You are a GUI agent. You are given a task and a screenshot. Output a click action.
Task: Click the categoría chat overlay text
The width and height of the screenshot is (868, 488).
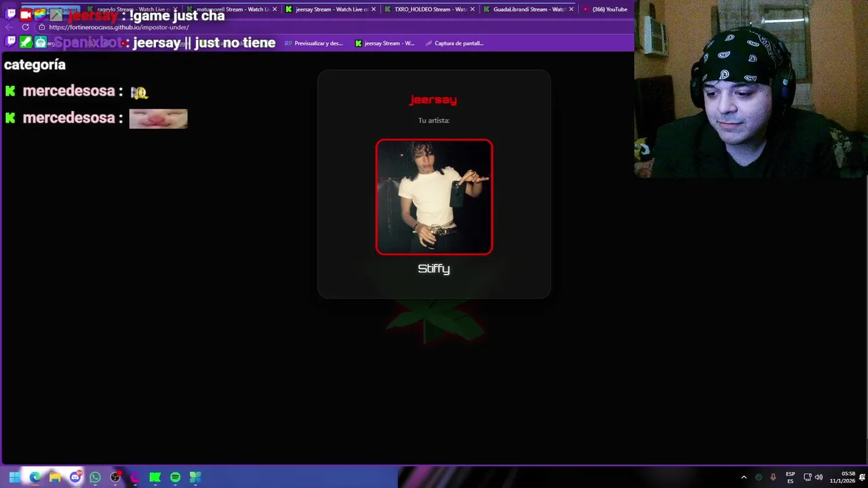(x=35, y=65)
